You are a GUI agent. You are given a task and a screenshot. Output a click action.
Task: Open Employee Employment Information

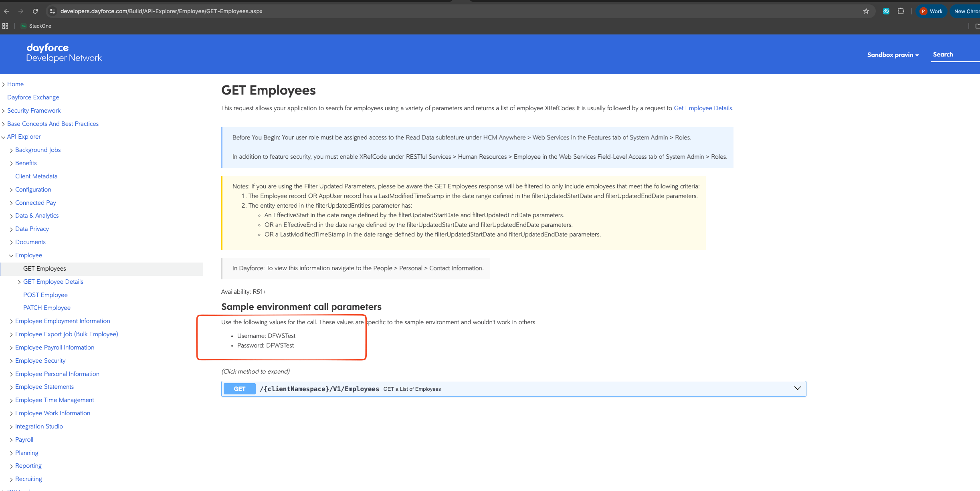(63, 321)
